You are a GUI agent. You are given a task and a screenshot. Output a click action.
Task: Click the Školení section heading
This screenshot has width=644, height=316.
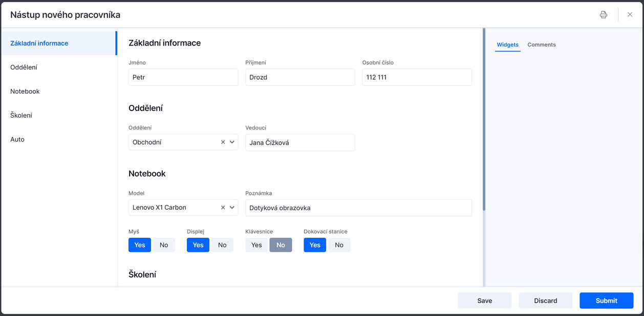point(142,275)
